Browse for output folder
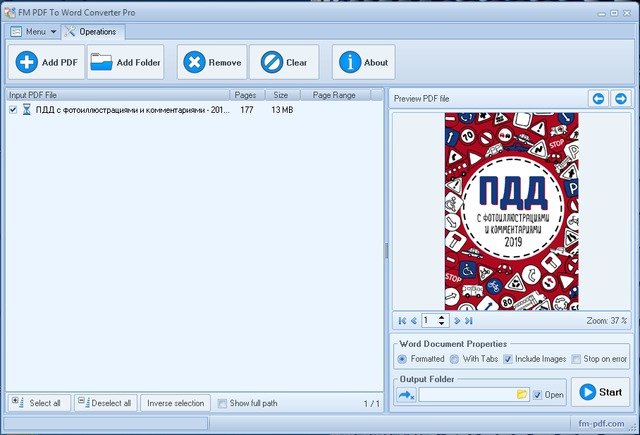The width and height of the screenshot is (640, 435). tap(522, 395)
